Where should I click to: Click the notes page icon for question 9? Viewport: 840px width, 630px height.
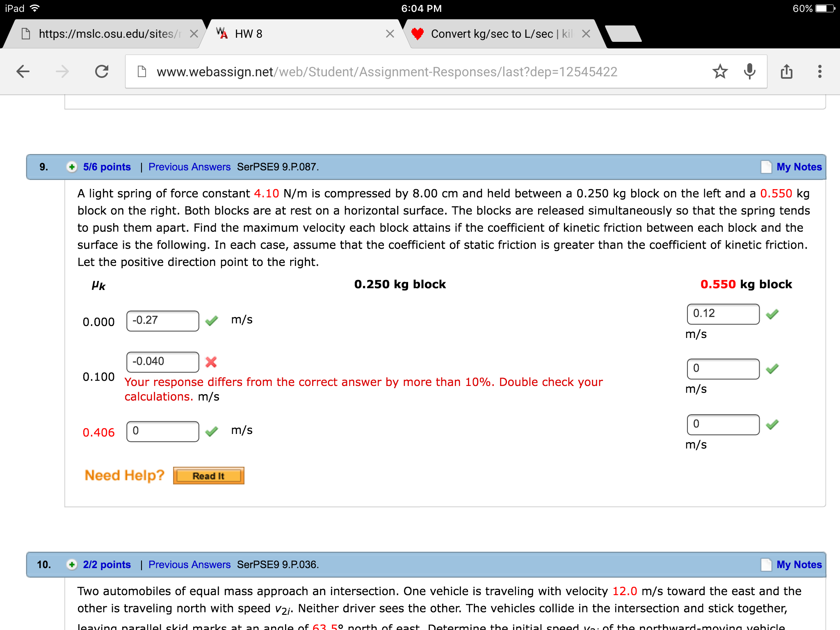click(766, 167)
